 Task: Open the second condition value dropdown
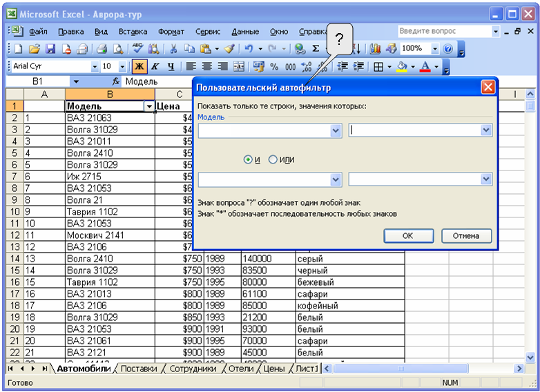click(486, 179)
